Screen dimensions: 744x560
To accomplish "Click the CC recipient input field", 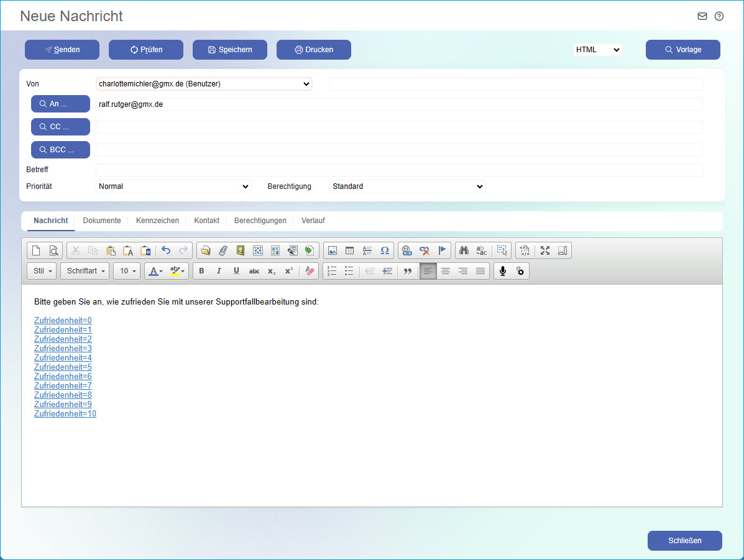I will 399,127.
